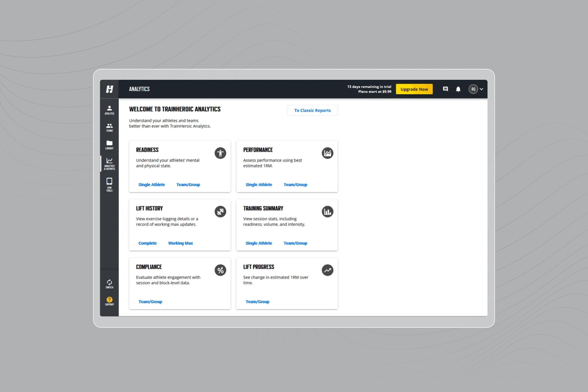Click the Performance card chart icon
This screenshot has width=588, height=392.
coord(327,153)
